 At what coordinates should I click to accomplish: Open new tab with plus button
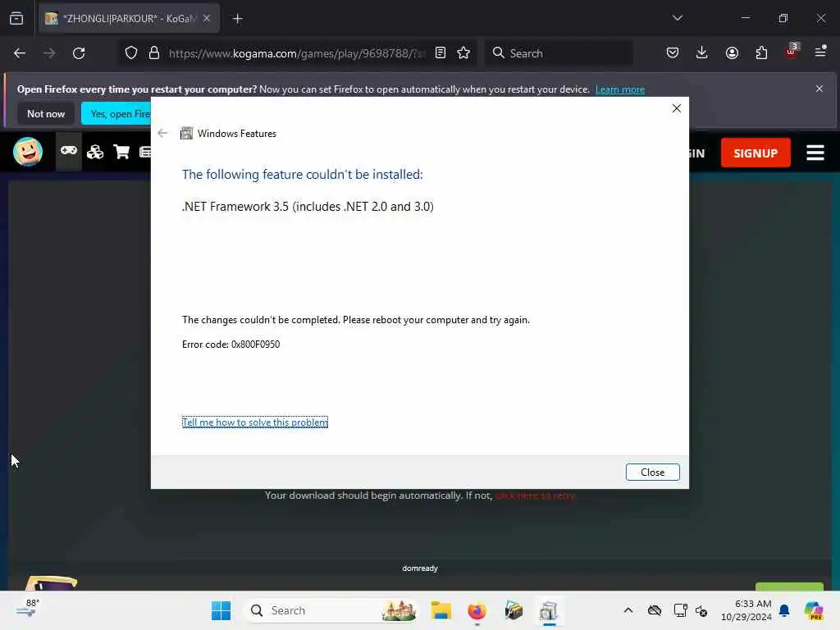coord(237,19)
